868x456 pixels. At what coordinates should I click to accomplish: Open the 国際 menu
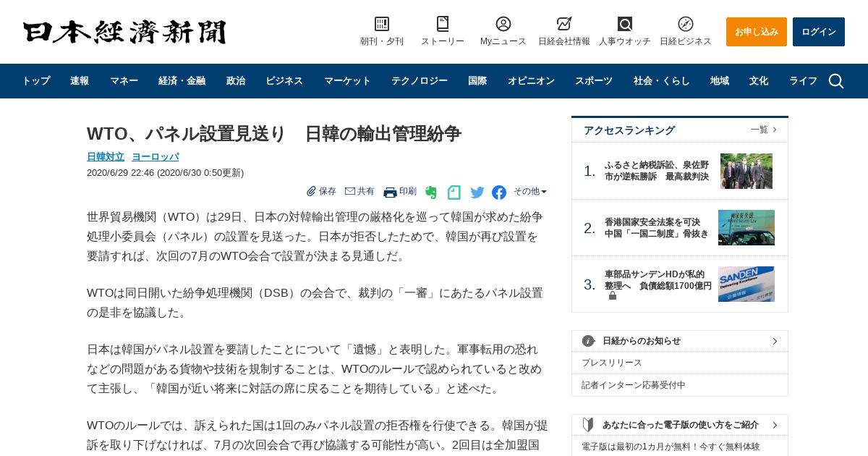pos(477,81)
